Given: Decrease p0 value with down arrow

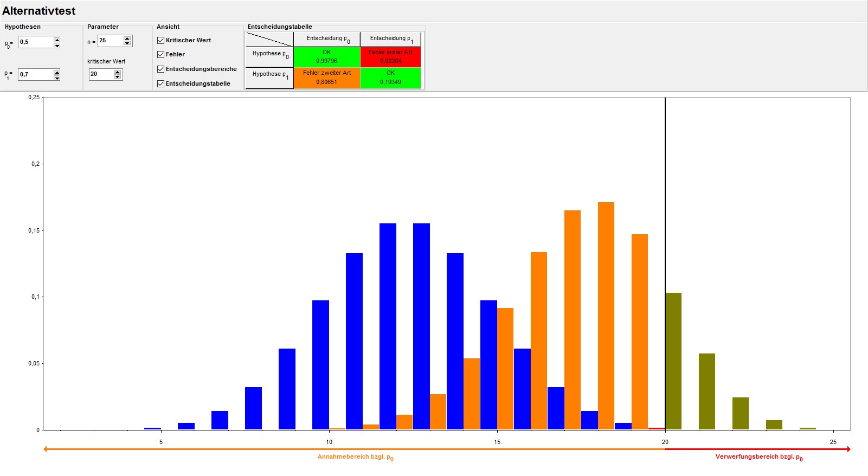Looking at the screenshot, I should click(x=57, y=45).
